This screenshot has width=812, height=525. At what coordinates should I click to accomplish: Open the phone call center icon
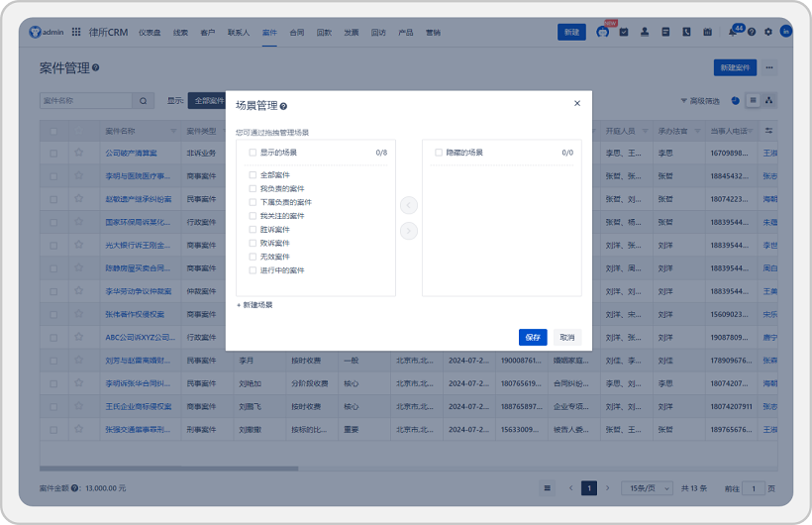click(686, 32)
